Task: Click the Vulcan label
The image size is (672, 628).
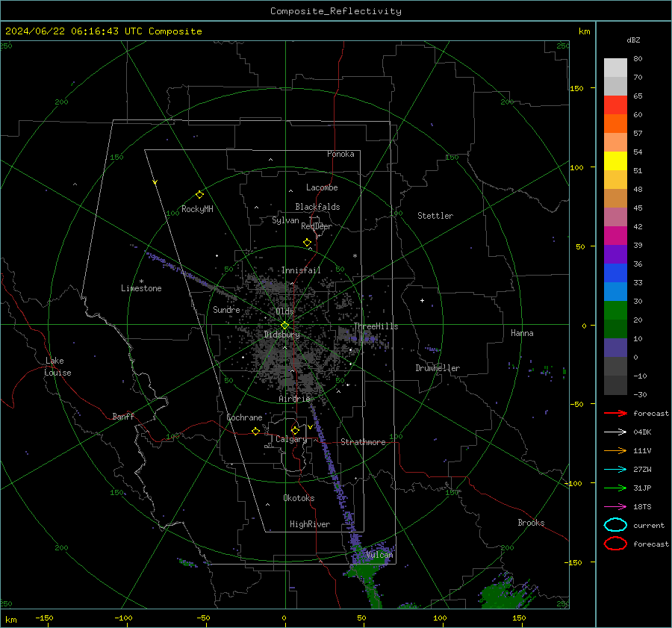Action: point(380,555)
